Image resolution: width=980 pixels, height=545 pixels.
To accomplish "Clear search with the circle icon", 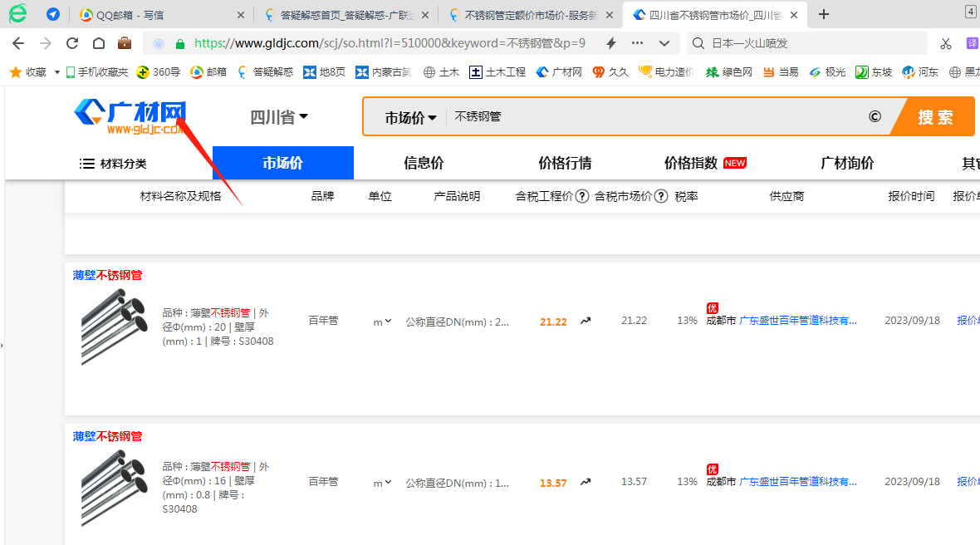I will pos(875,116).
